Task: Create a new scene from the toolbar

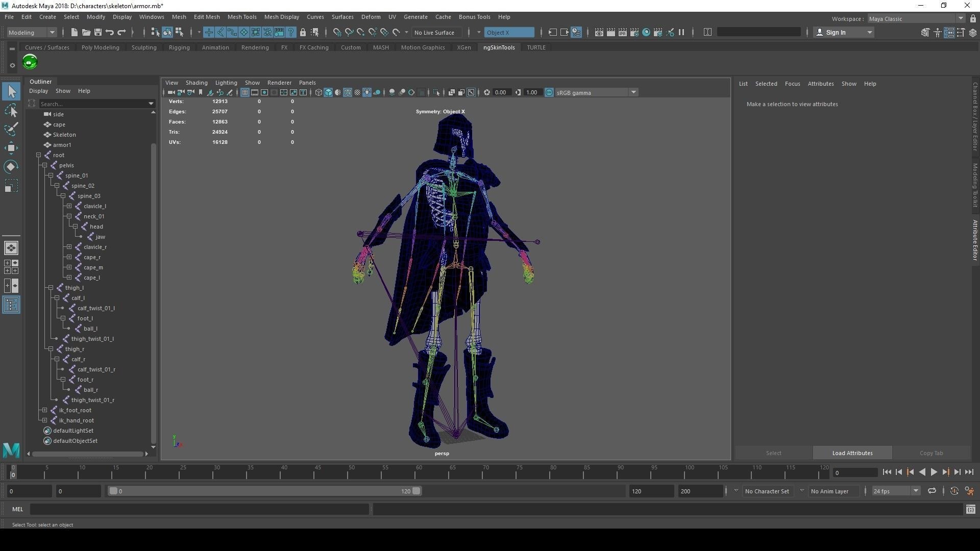Action: pyautogui.click(x=74, y=32)
